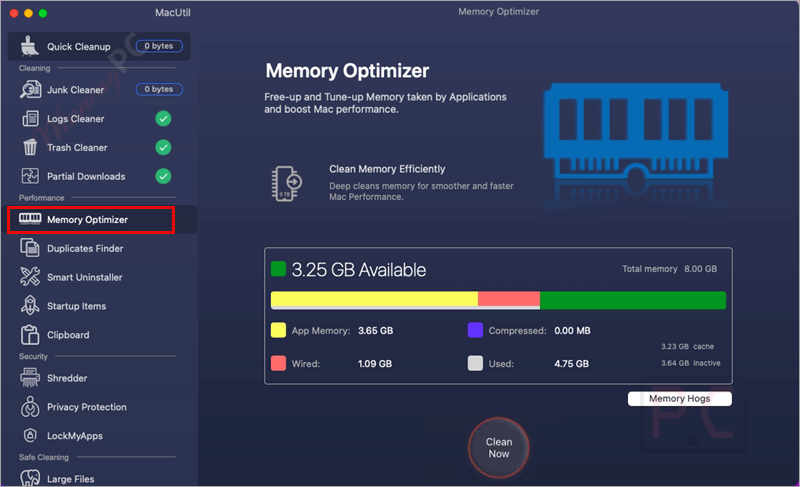
Task: Select the Memory Optimizer label
Action: 87,220
